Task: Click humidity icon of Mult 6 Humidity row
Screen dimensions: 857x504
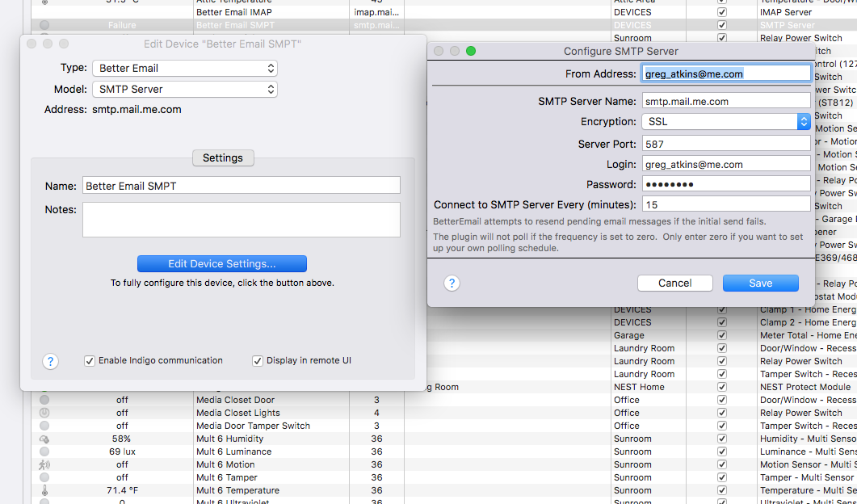Action: [x=44, y=439]
